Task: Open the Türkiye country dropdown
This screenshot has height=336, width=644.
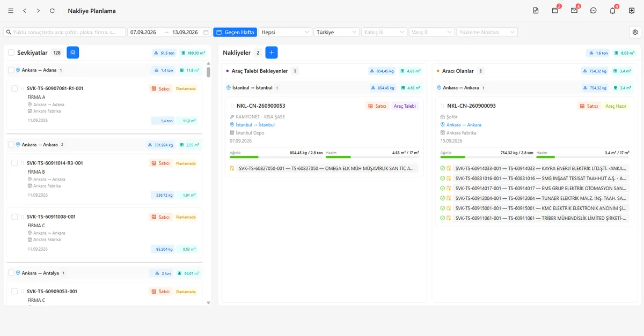Action: tap(337, 32)
